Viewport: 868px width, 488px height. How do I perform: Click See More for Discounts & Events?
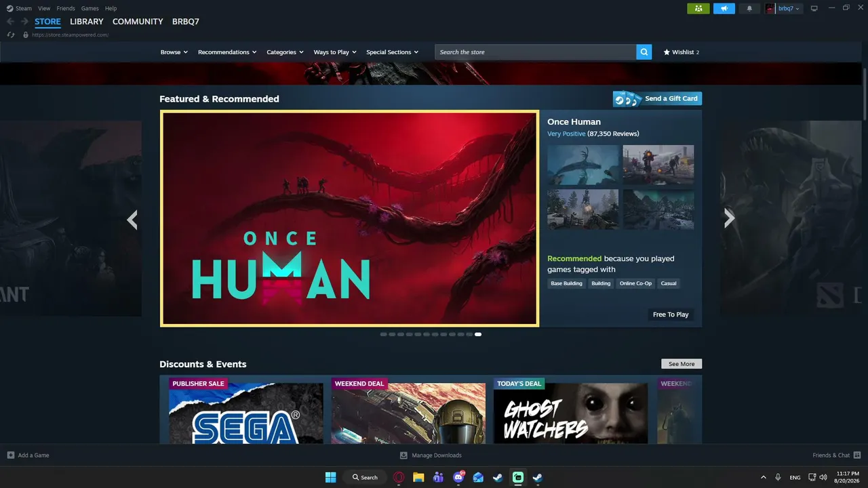click(x=682, y=364)
